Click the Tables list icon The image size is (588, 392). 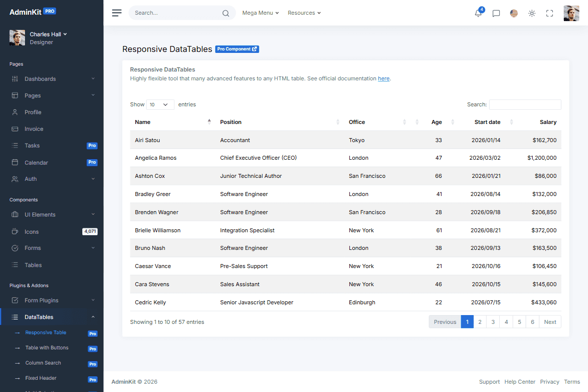15,265
